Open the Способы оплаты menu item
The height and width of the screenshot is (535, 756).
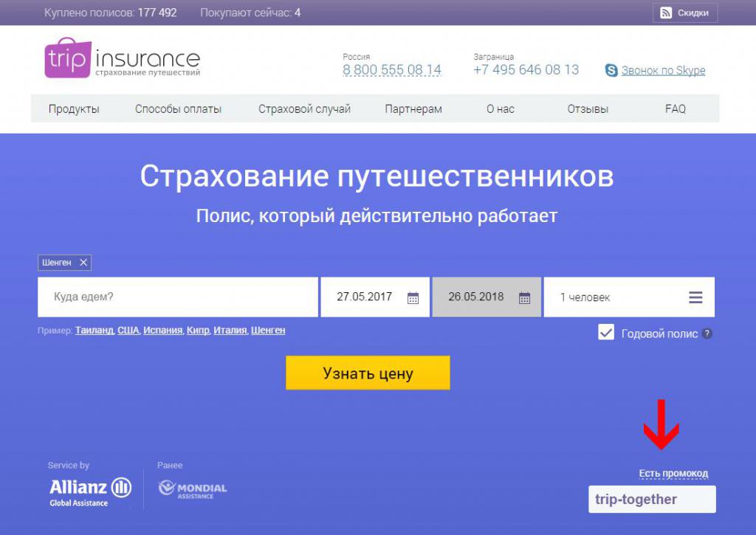click(178, 109)
